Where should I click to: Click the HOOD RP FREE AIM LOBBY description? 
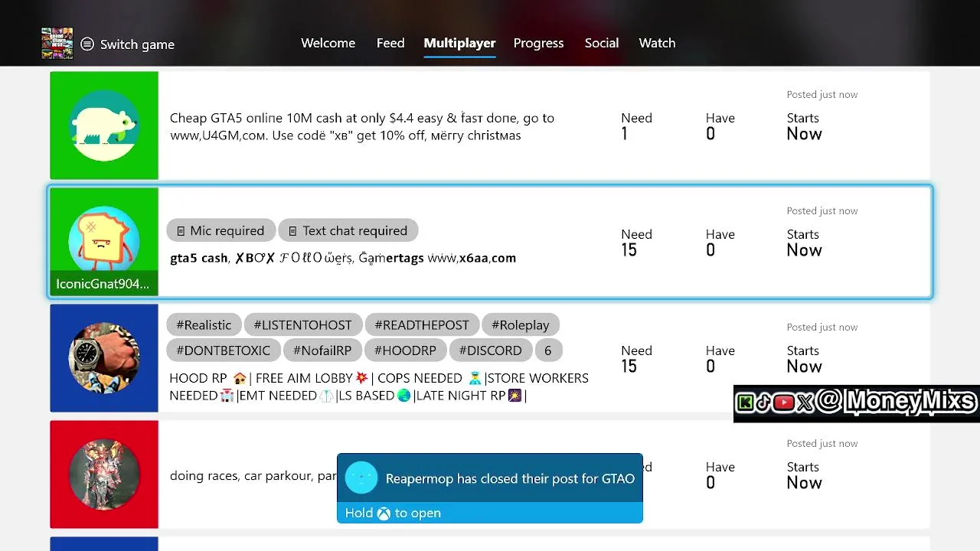[x=379, y=386]
